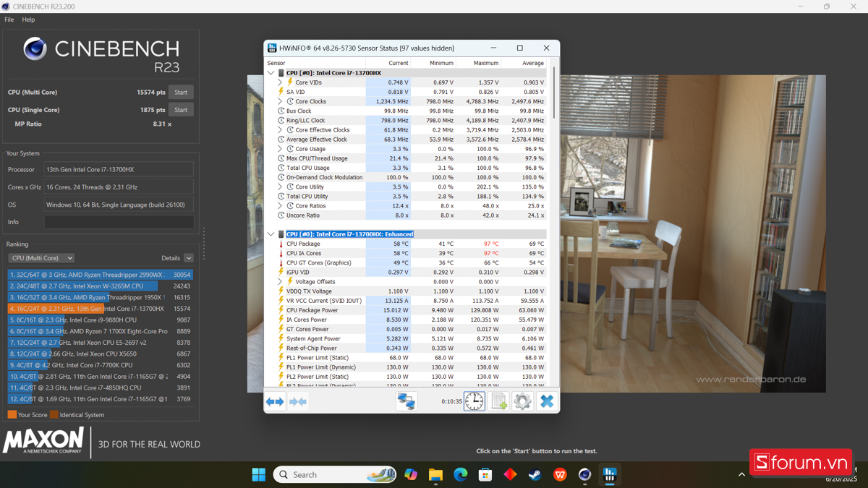
Task: Click the HWiNFO collapse columns arrows icon
Action: (x=298, y=401)
